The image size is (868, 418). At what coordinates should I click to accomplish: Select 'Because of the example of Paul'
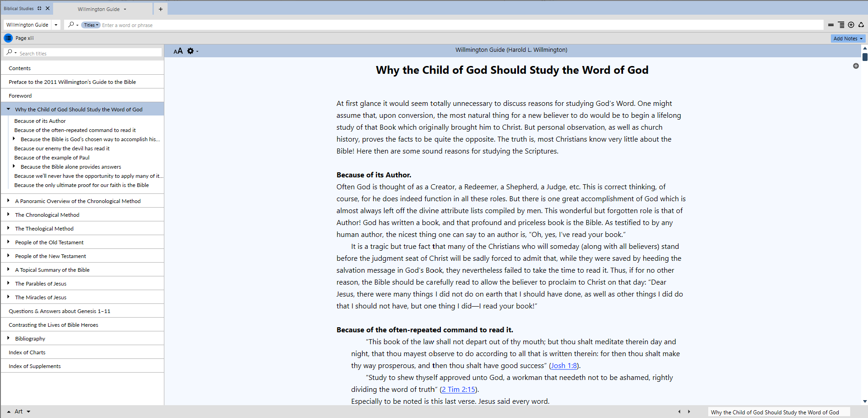pos(52,158)
